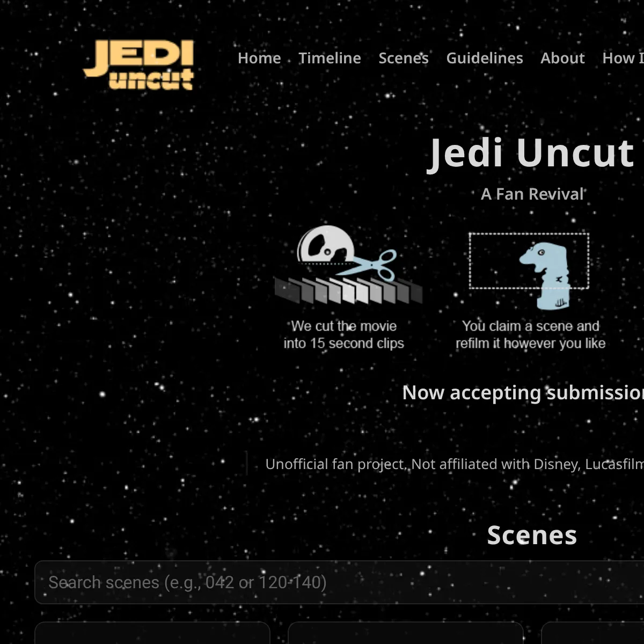Open the first scene card at bottom left
The image size is (644, 644).
pyautogui.click(x=152, y=633)
